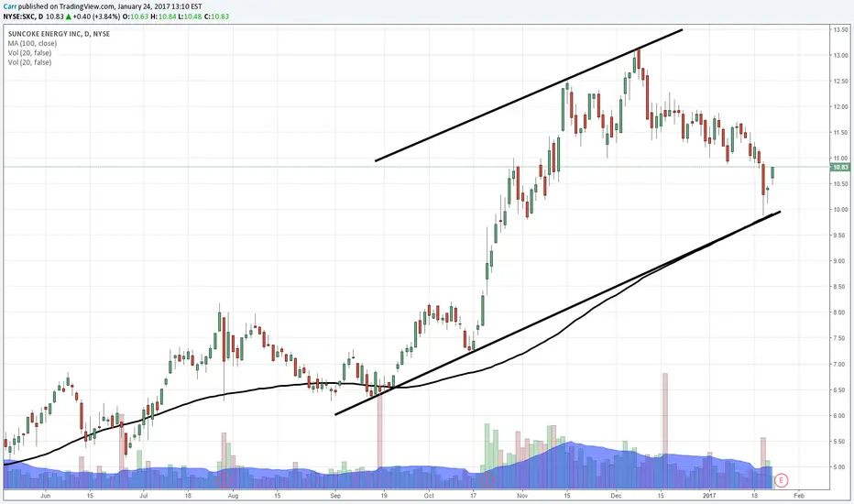This screenshot has height=504, width=854.
Task: Select the MA (100, close) indicator label
Action: (x=32, y=43)
